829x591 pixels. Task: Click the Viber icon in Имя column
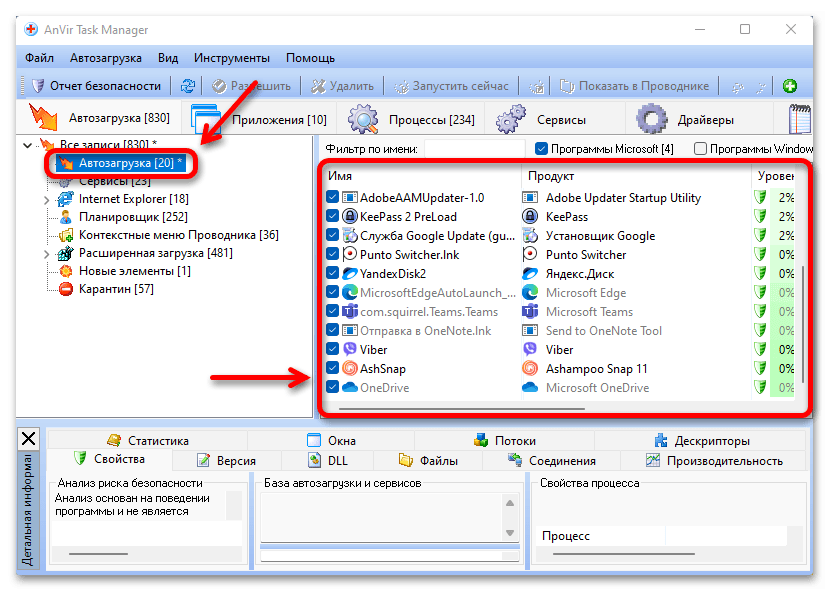coord(350,349)
